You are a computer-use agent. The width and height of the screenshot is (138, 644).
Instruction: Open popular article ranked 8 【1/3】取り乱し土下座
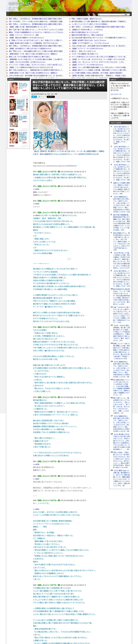coord(121,260)
